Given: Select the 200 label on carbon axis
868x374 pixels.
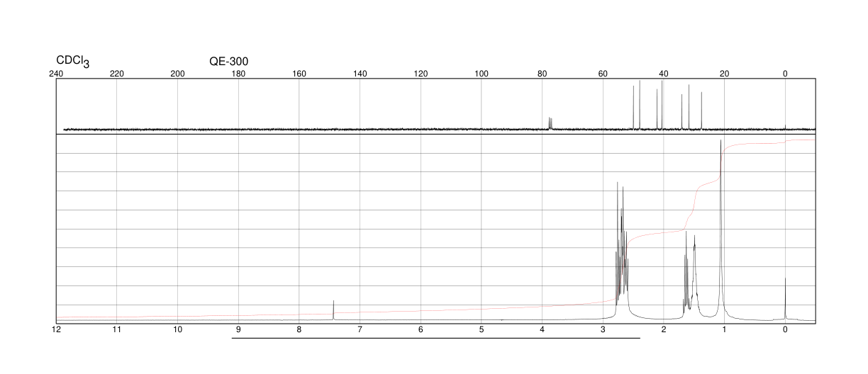Looking at the screenshot, I should (178, 74).
